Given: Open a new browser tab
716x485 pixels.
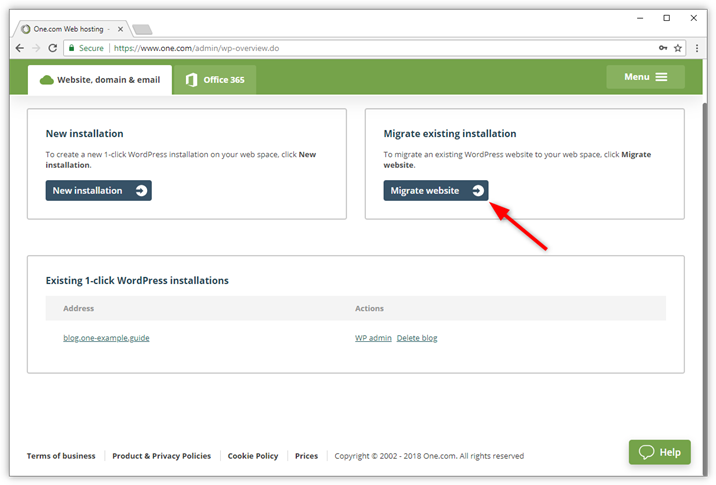Looking at the screenshot, I should 142,30.
